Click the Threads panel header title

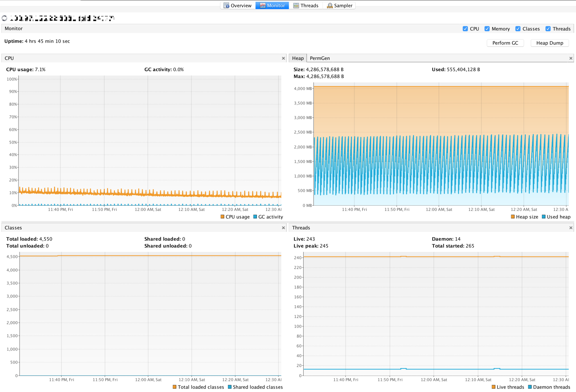point(301,228)
